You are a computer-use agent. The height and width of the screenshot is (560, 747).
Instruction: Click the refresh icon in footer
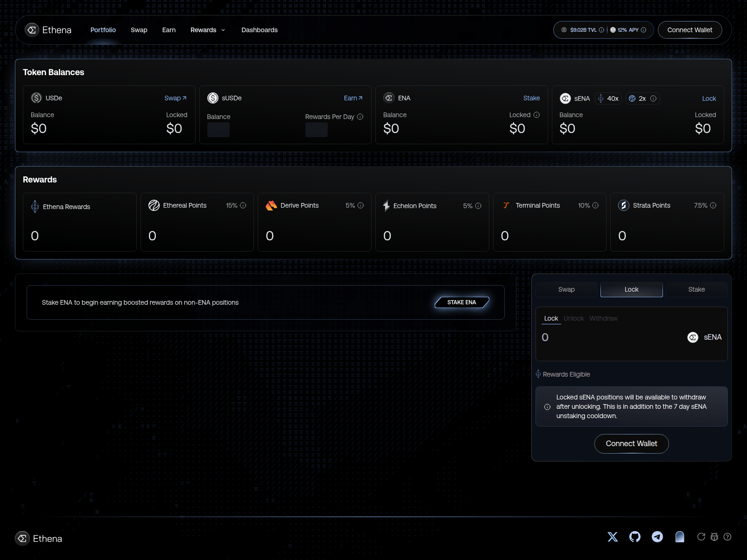pyautogui.click(x=701, y=537)
